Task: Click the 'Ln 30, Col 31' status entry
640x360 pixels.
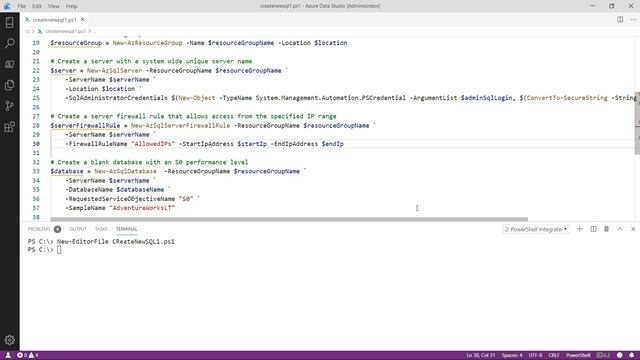Action: [480, 355]
